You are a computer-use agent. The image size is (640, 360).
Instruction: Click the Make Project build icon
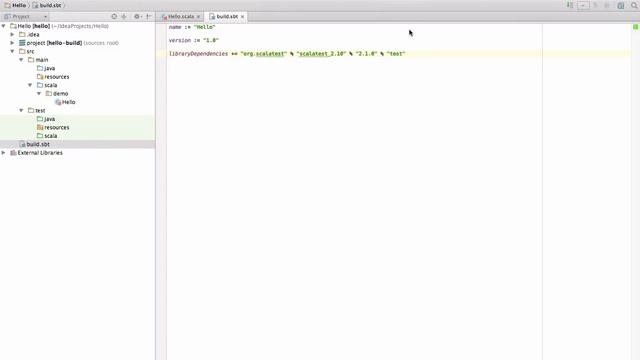coord(570,5)
